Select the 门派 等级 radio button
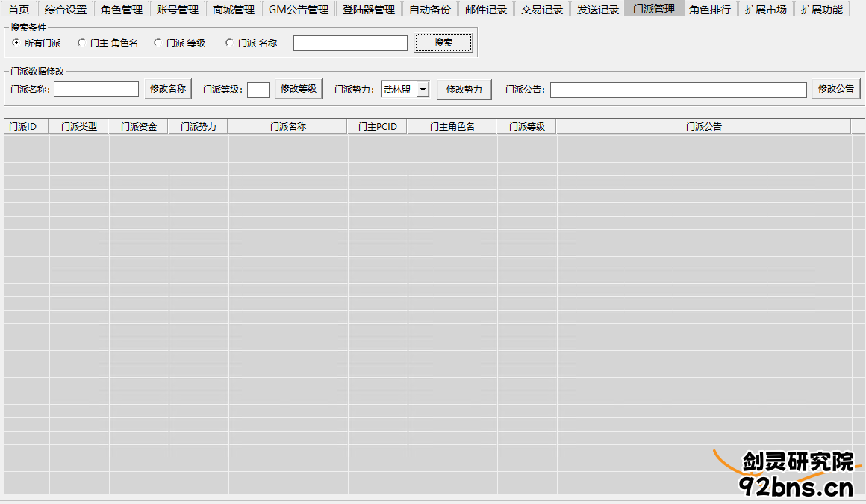This screenshot has width=866, height=504. [x=179, y=43]
